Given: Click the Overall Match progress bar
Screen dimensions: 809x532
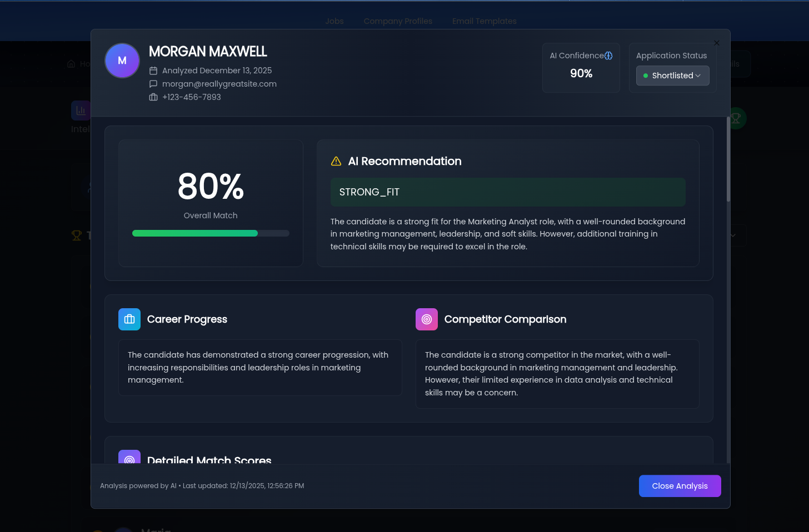Looking at the screenshot, I should tap(211, 233).
